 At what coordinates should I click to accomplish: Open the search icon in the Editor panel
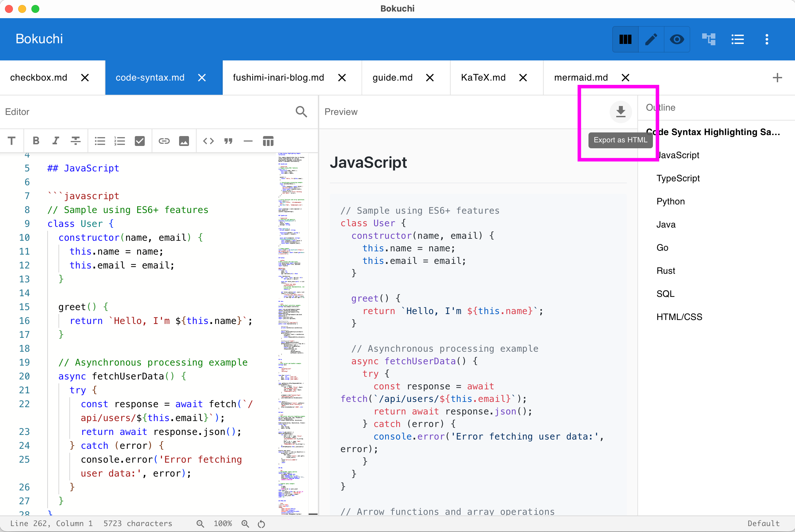click(301, 112)
